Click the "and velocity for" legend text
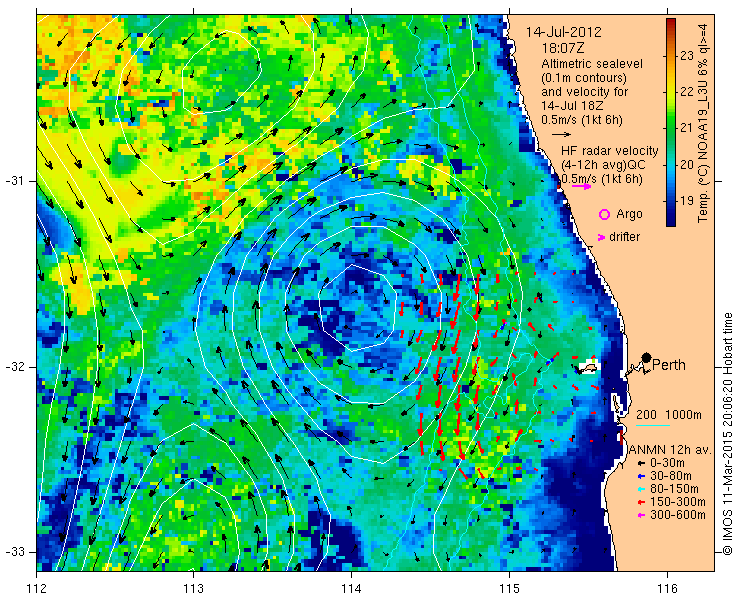The width and height of the screenshot is (740, 600). pos(585,92)
